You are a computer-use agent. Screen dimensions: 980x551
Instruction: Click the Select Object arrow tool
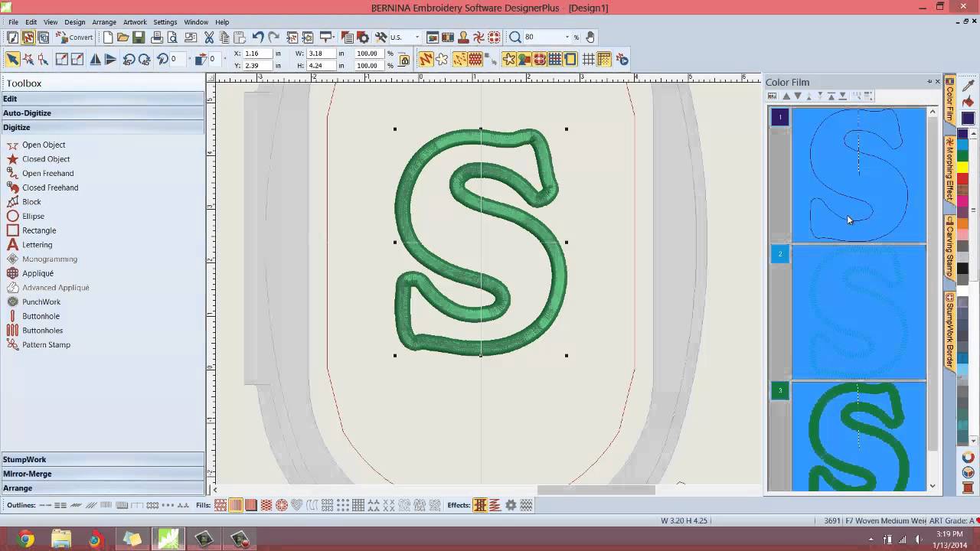pos(12,59)
